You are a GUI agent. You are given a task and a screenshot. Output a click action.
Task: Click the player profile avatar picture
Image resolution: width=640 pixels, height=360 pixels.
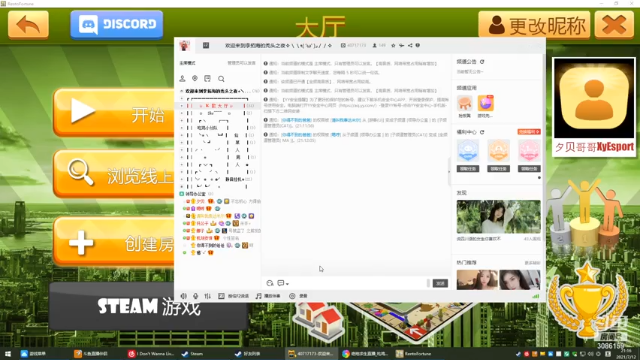pos(594,98)
